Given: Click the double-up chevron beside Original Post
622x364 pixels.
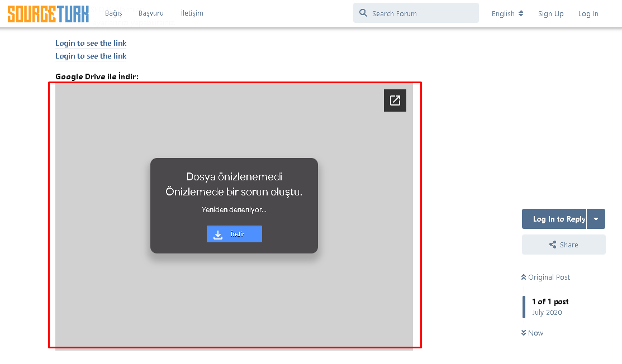Looking at the screenshot, I should tap(523, 277).
